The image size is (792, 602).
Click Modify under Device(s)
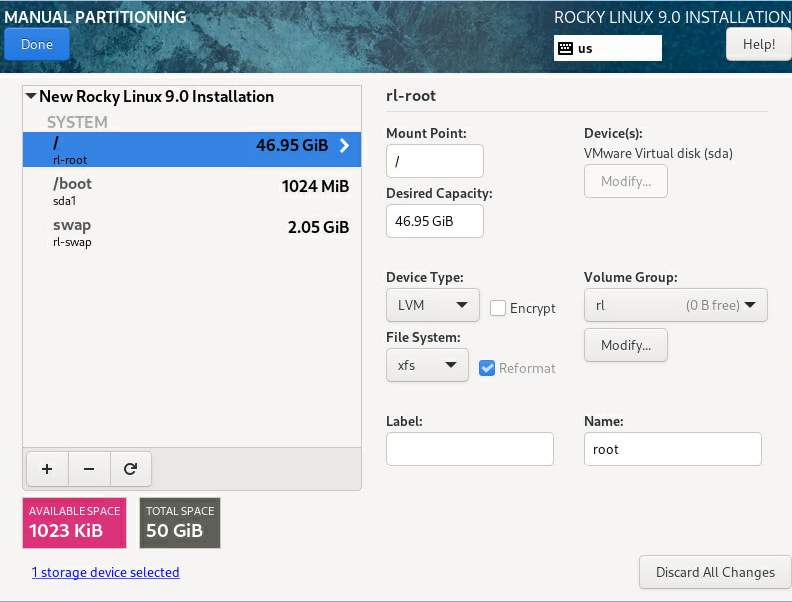point(625,181)
